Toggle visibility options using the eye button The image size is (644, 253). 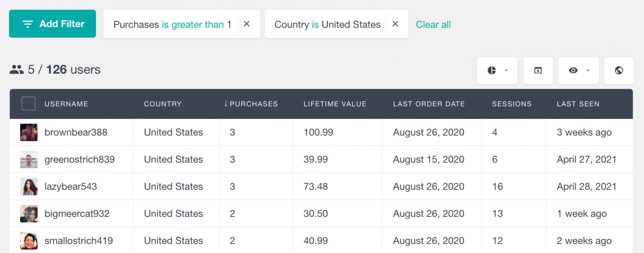pos(574,70)
